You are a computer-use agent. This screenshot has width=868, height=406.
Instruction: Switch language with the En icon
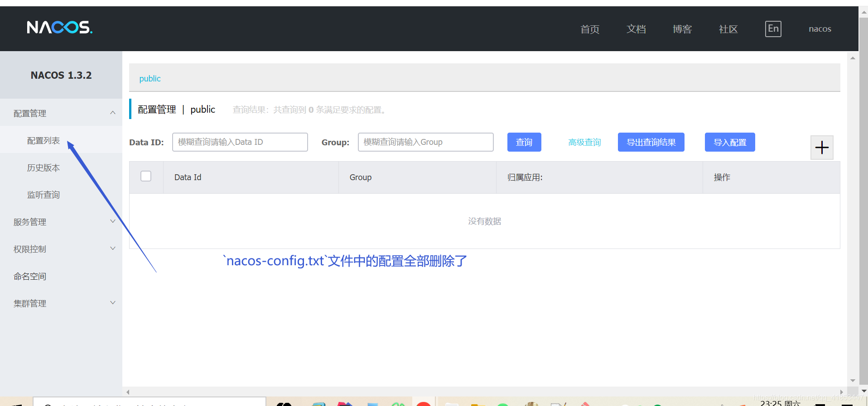pyautogui.click(x=773, y=29)
